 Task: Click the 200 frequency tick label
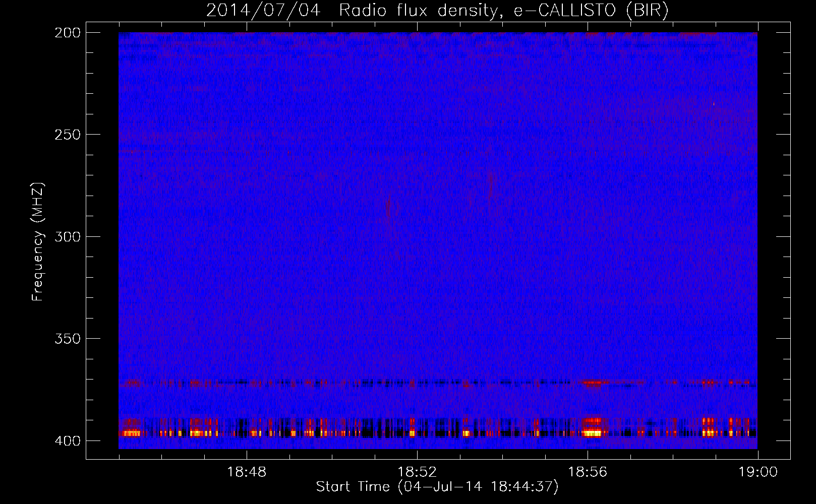[x=68, y=33]
